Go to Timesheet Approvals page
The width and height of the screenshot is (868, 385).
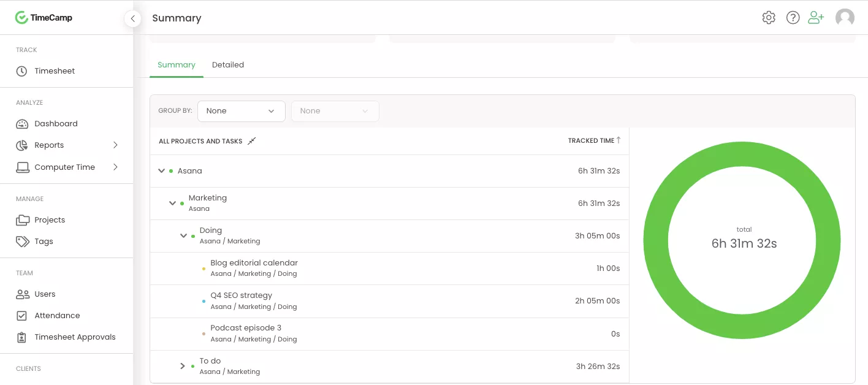tap(75, 337)
